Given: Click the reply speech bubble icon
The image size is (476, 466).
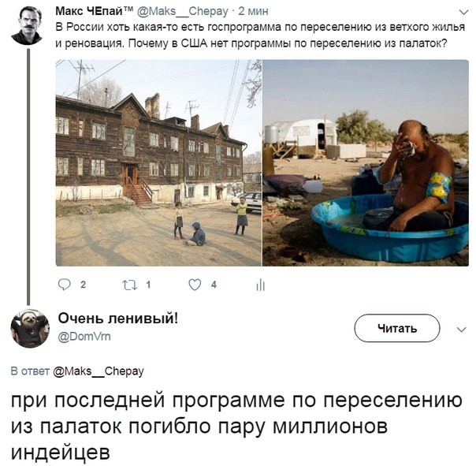Looking at the screenshot, I should (65, 285).
